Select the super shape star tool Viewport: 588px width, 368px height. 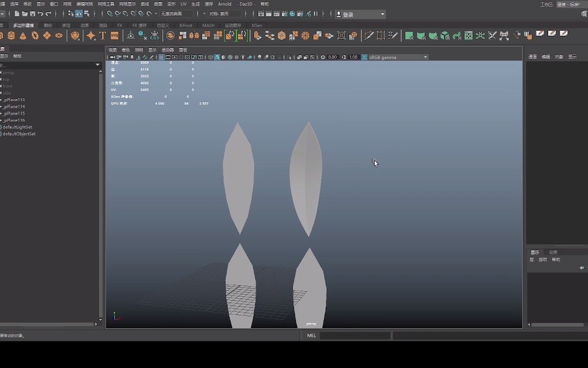[91, 36]
